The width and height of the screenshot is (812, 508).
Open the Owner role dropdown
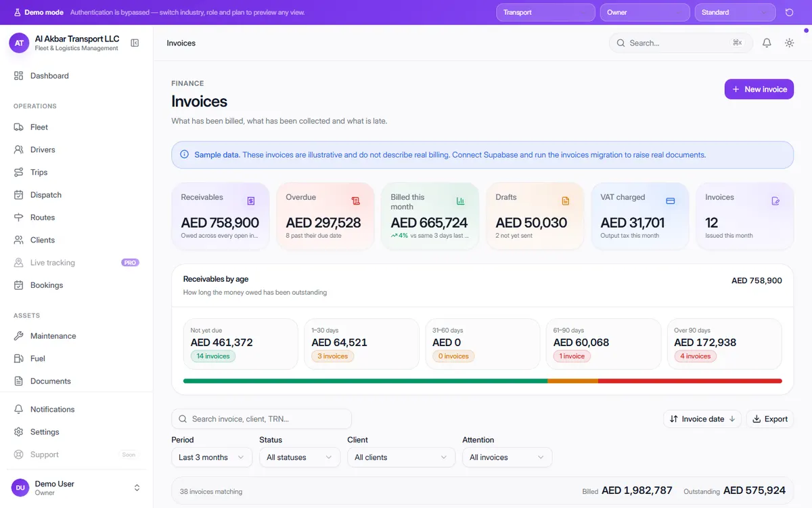click(644, 12)
